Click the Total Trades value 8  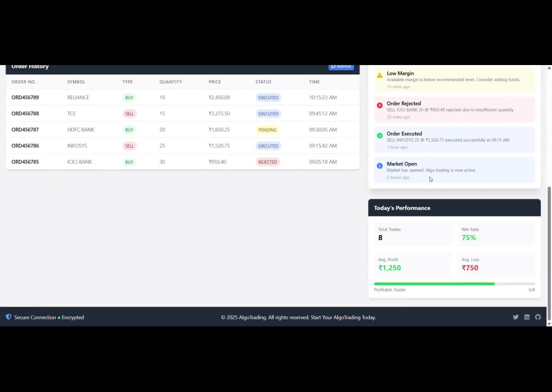[x=380, y=238]
